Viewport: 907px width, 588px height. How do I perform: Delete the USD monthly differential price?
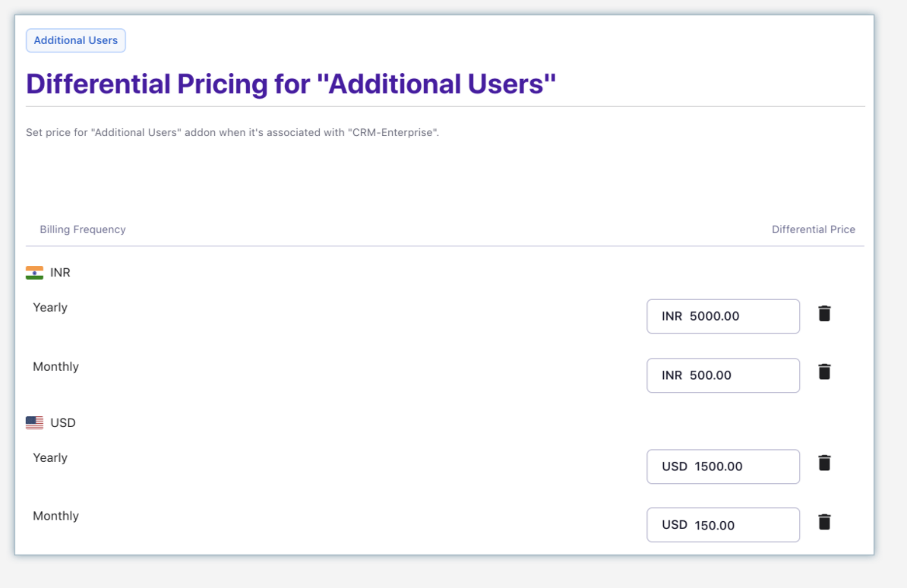tap(824, 522)
